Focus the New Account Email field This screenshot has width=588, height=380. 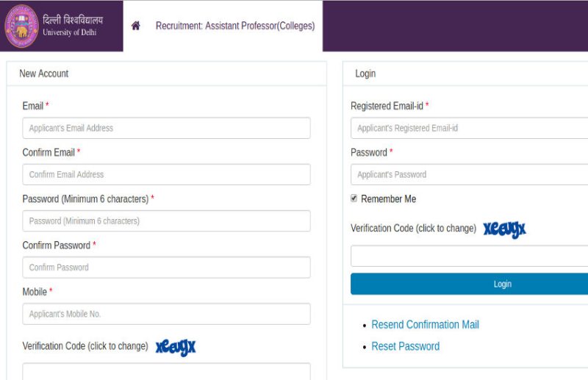pos(166,128)
